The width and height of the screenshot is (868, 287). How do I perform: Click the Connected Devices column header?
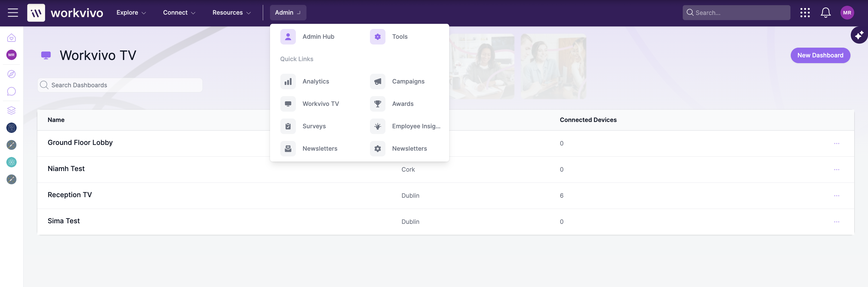588,120
